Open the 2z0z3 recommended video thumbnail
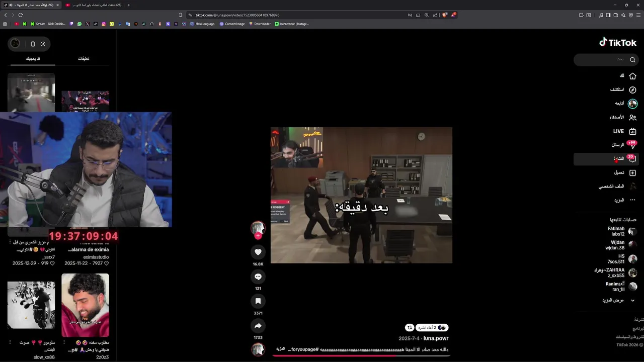 coord(85,305)
